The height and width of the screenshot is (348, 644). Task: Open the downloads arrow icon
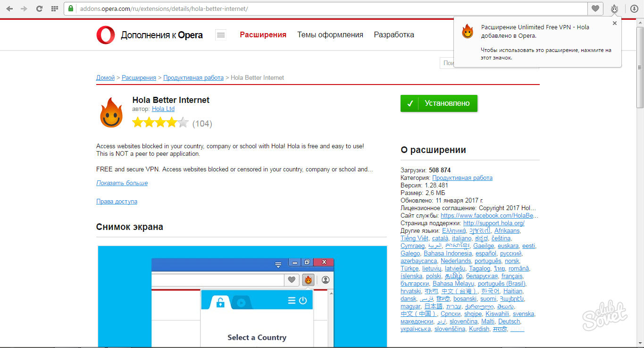coord(635,8)
